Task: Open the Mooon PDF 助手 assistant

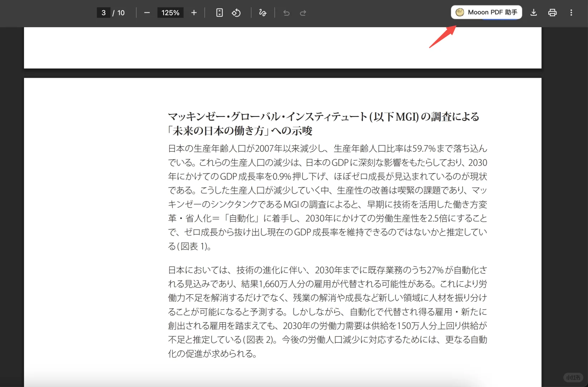Action: pyautogui.click(x=486, y=12)
